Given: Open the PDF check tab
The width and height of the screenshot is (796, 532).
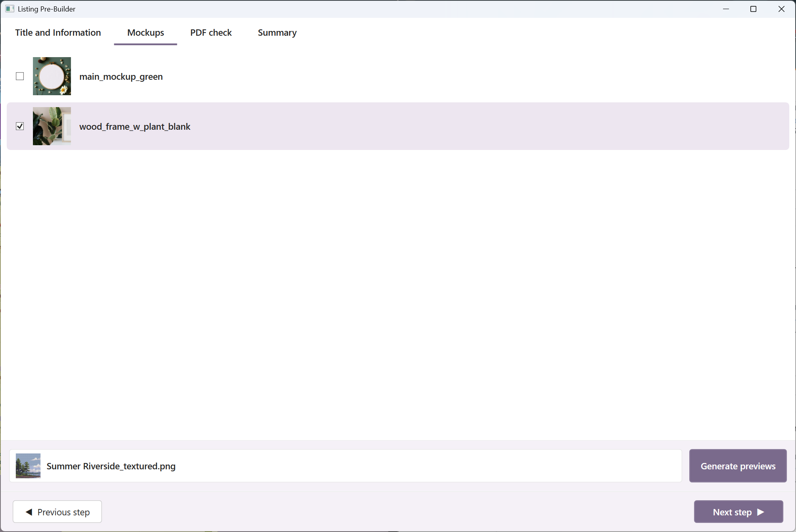Looking at the screenshot, I should pos(211,33).
